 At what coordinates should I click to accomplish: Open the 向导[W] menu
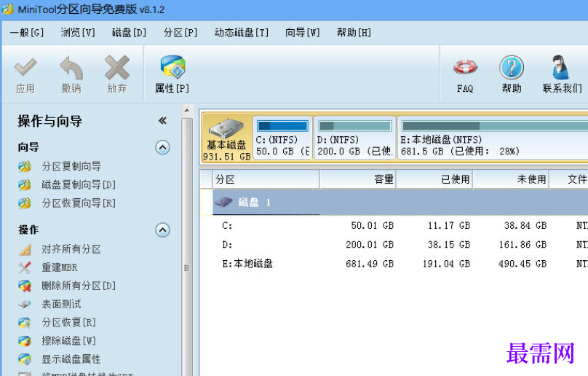tap(302, 33)
